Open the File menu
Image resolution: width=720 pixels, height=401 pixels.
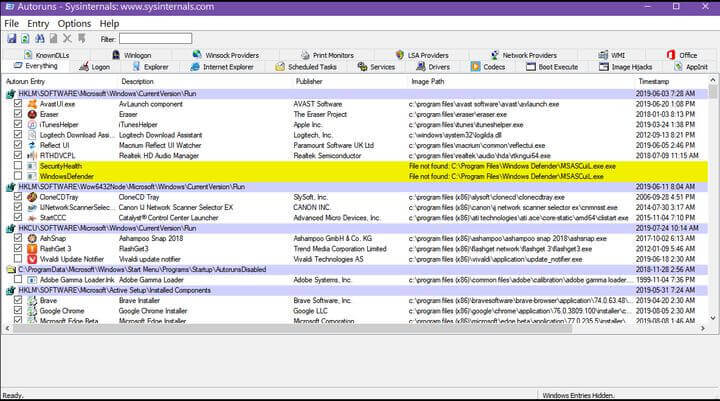tap(11, 23)
